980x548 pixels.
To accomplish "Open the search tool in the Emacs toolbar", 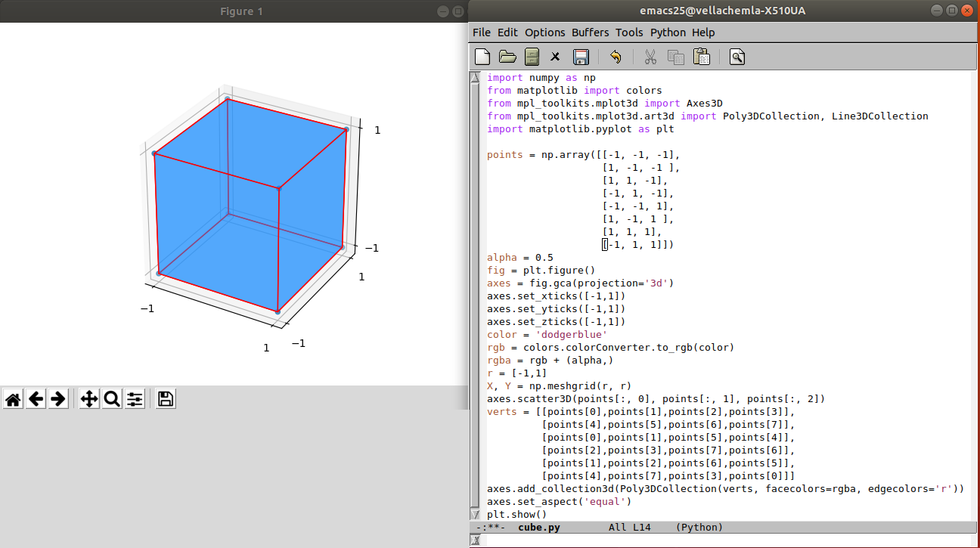I will (x=737, y=57).
